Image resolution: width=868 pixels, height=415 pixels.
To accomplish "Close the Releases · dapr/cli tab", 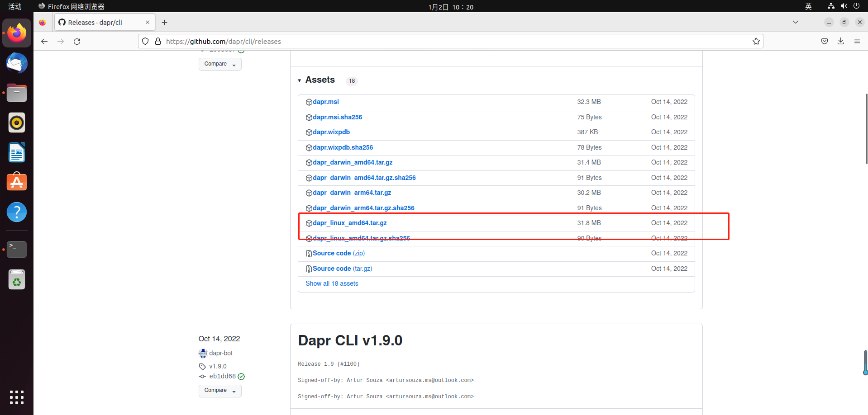I will point(148,22).
